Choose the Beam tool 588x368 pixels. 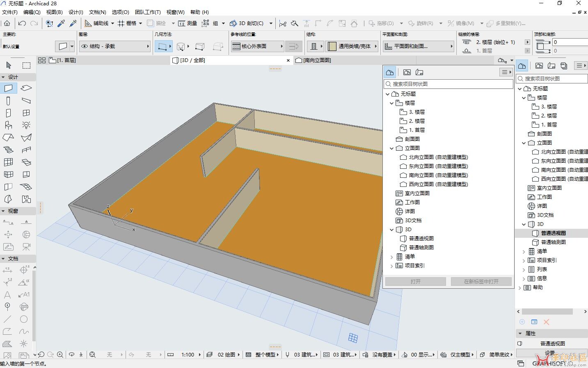[26, 101]
